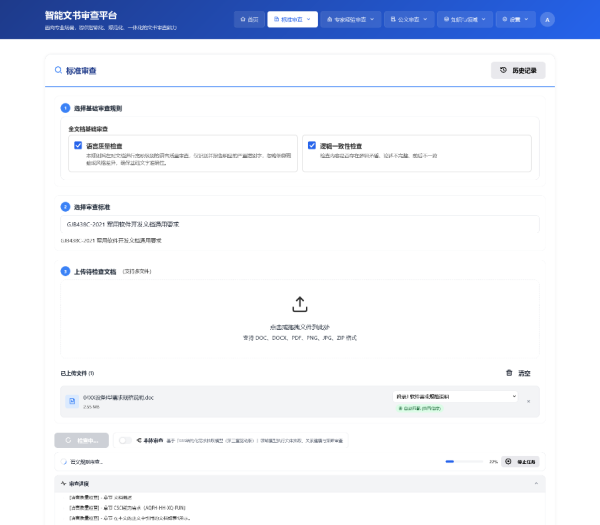
Task: Stop the task with 停止任务 button
Action: point(520,461)
